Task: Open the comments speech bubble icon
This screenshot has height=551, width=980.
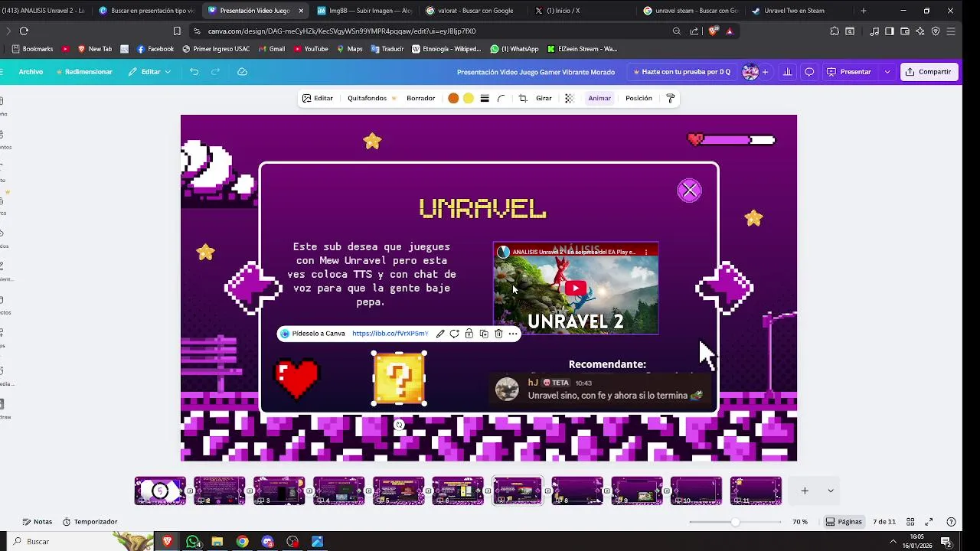Action: point(809,72)
